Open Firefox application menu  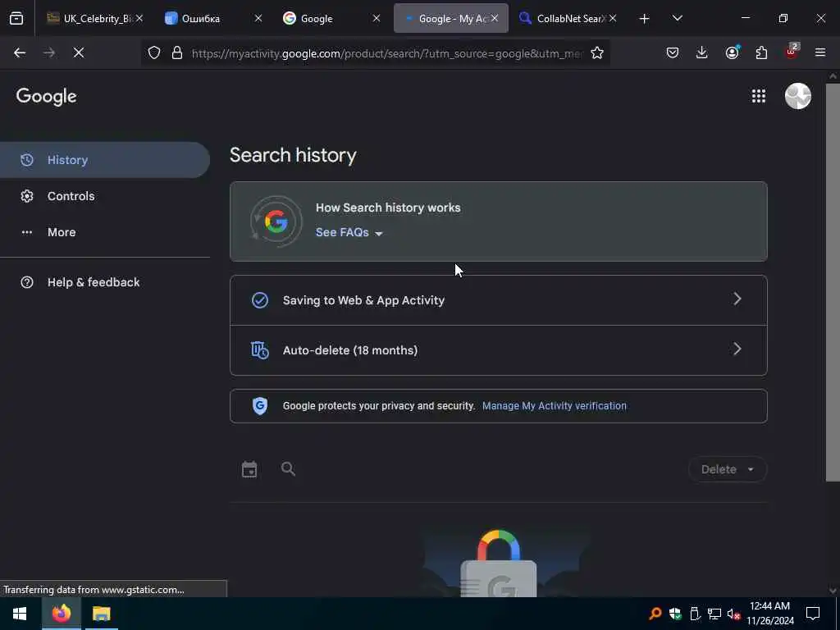820,52
